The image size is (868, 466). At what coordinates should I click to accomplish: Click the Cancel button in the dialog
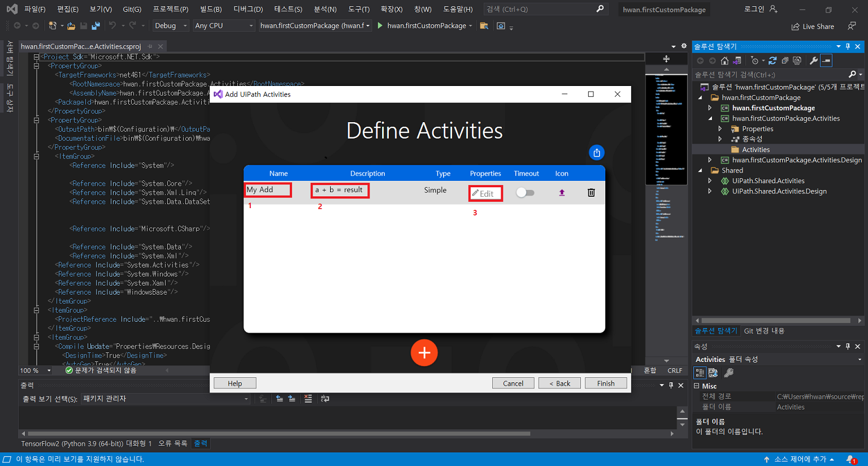tap(513, 383)
